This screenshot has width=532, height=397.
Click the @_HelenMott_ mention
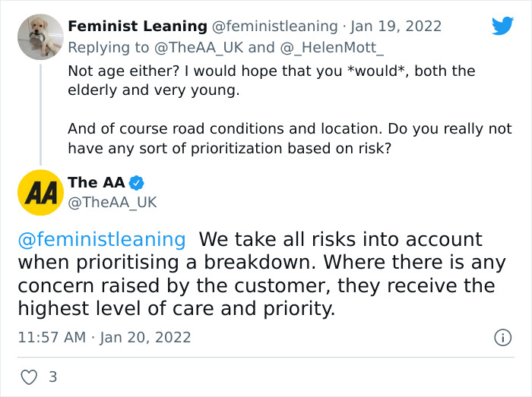point(331,47)
